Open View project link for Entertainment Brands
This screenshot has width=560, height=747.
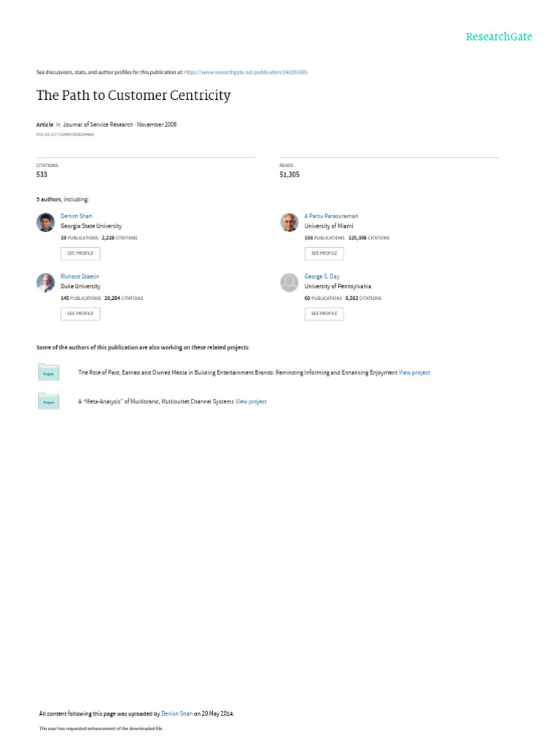tap(414, 372)
